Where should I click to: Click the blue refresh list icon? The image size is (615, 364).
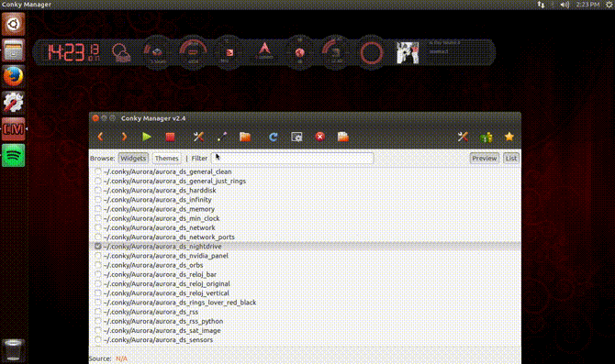(x=273, y=137)
